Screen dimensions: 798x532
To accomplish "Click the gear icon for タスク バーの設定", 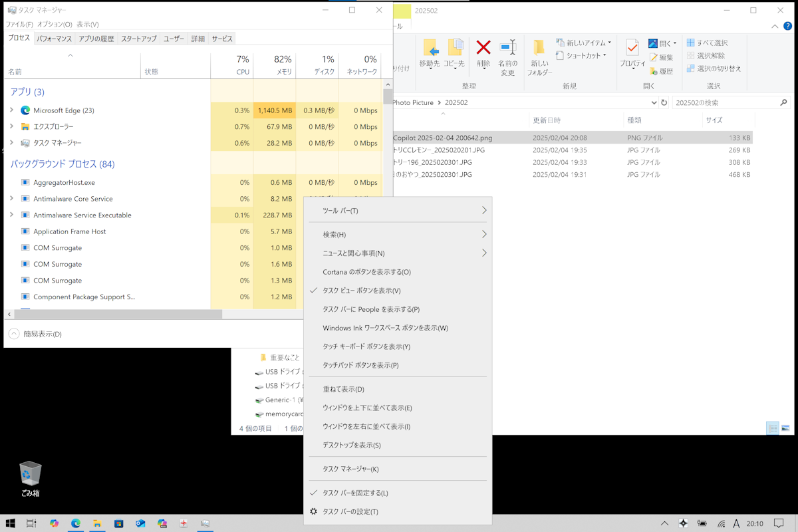I will pyautogui.click(x=314, y=511).
